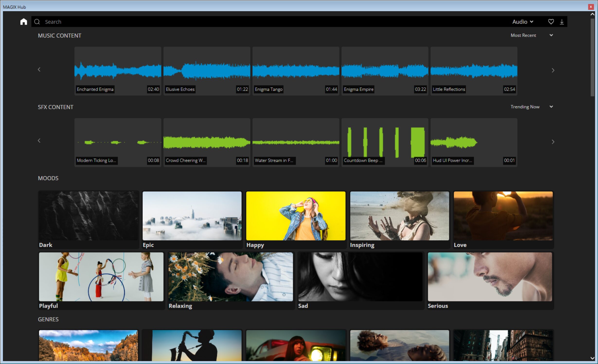The image size is (598, 364).
Task: Click the 01:22 duration label
Action: pyautogui.click(x=242, y=89)
